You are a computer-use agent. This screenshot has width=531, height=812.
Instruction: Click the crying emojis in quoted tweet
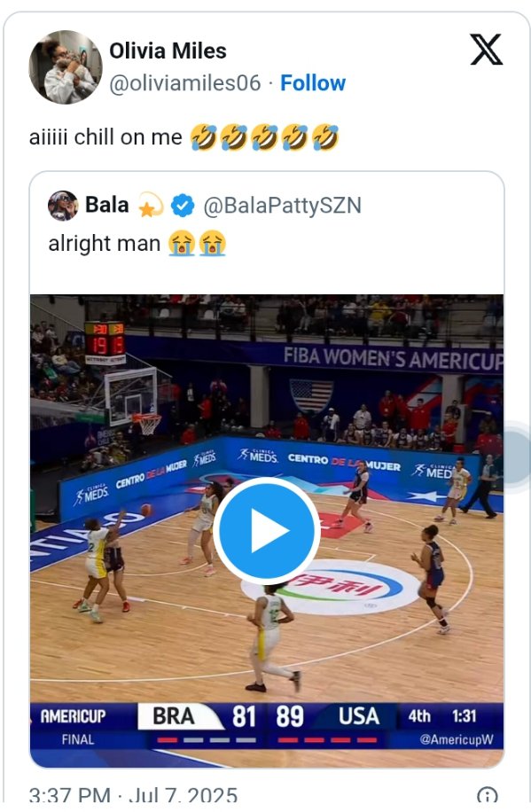197,244
